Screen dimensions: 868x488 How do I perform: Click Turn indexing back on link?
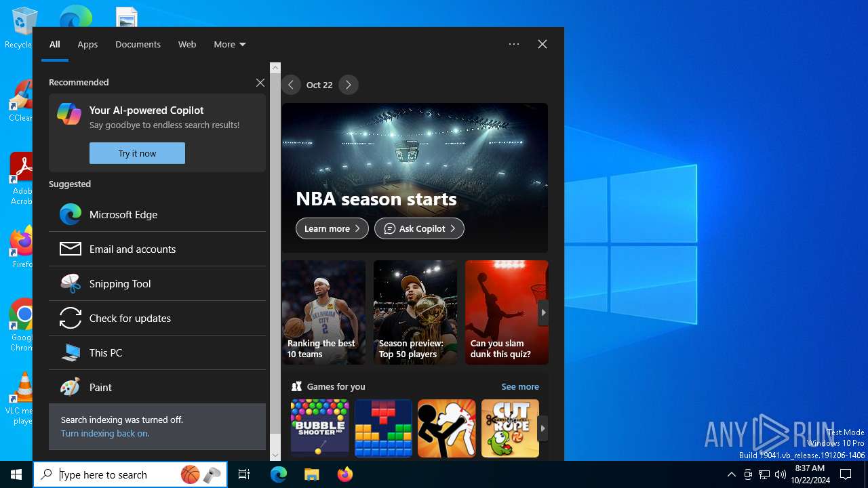tap(105, 433)
